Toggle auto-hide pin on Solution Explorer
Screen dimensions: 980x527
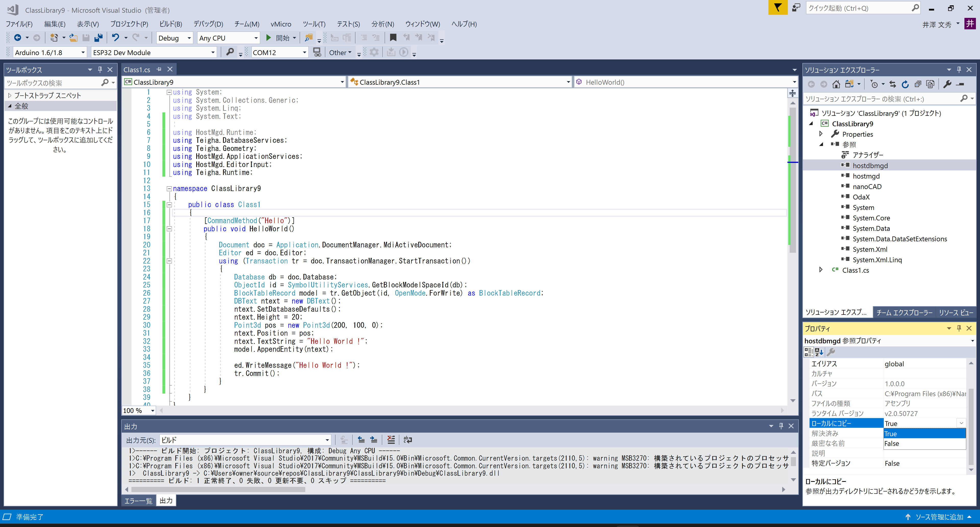coord(959,70)
